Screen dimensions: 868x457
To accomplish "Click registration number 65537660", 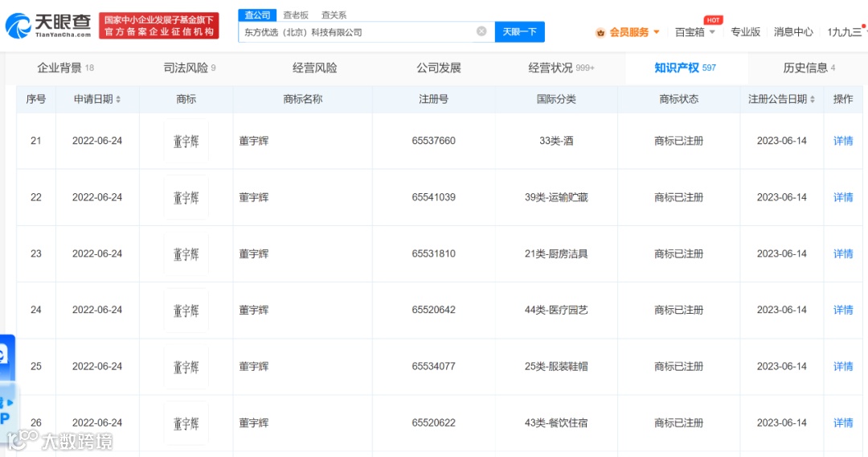I will pos(433,141).
